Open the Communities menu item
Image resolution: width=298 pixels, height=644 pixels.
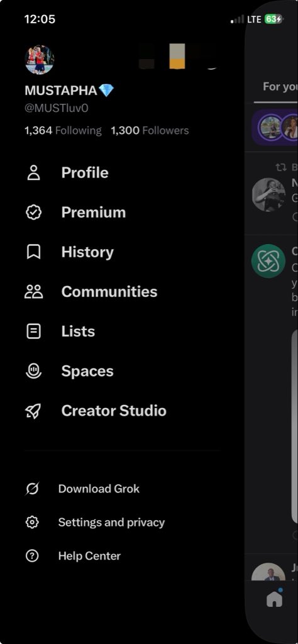tap(109, 292)
